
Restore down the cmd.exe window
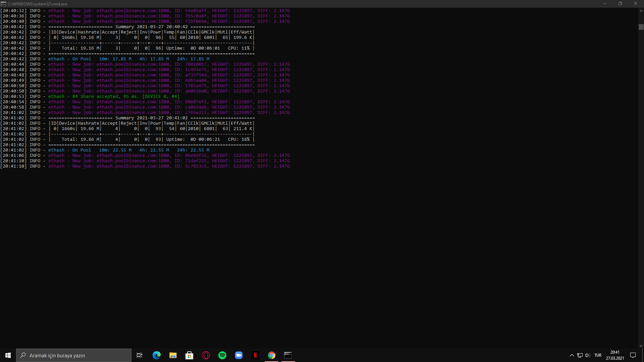click(620, 4)
